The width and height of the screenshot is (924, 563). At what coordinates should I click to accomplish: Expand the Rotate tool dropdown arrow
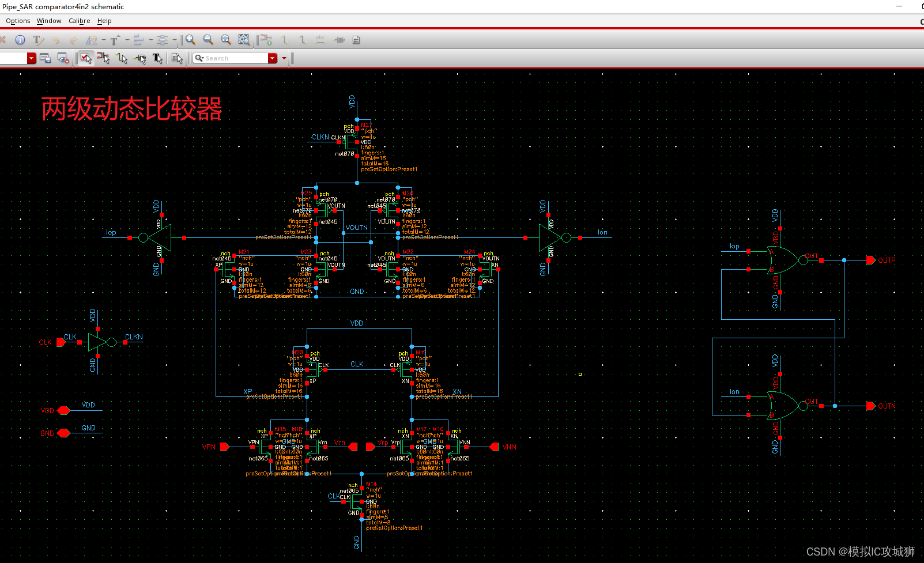tap(104, 40)
